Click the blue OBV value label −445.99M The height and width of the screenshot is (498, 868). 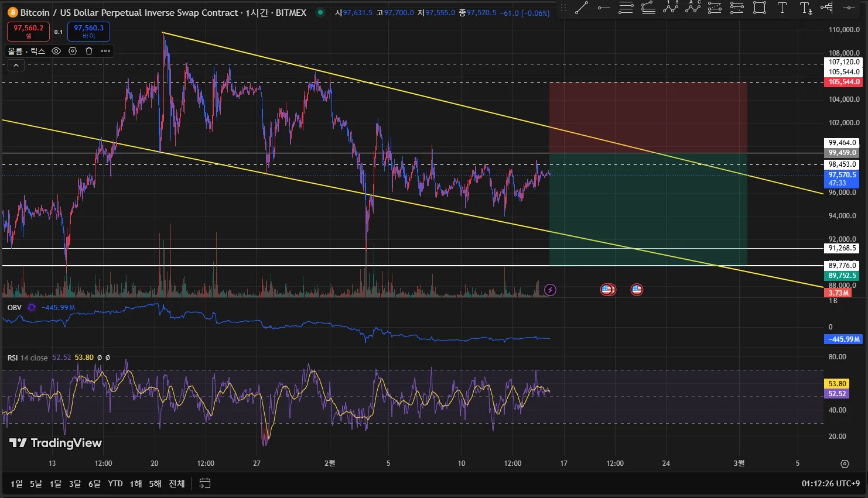[843, 339]
